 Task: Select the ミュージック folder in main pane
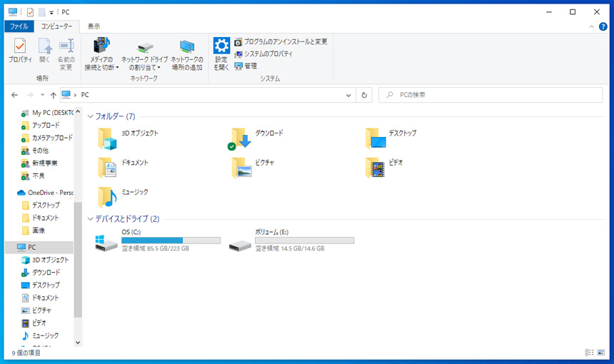[x=123, y=197]
